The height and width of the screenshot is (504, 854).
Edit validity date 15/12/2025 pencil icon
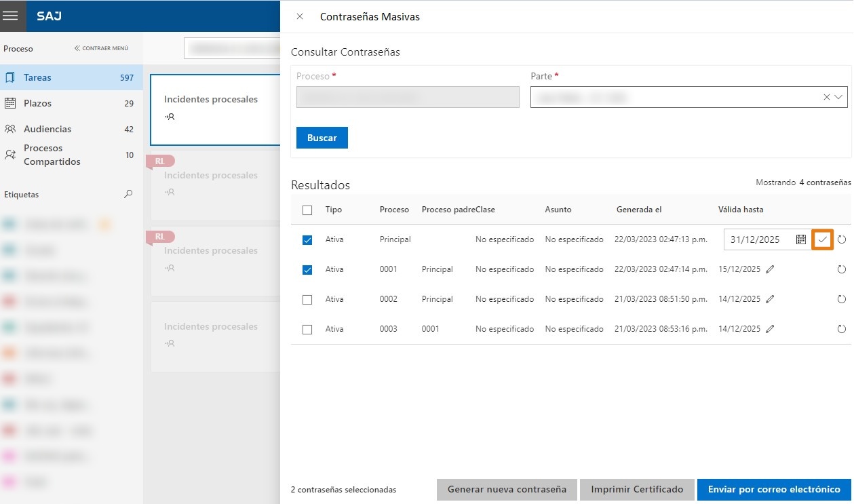(769, 269)
